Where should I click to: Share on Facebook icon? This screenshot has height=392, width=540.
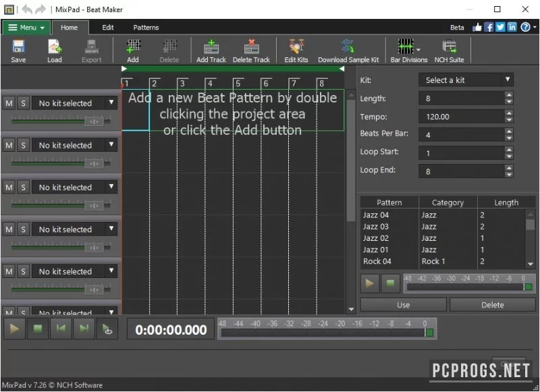click(x=489, y=27)
